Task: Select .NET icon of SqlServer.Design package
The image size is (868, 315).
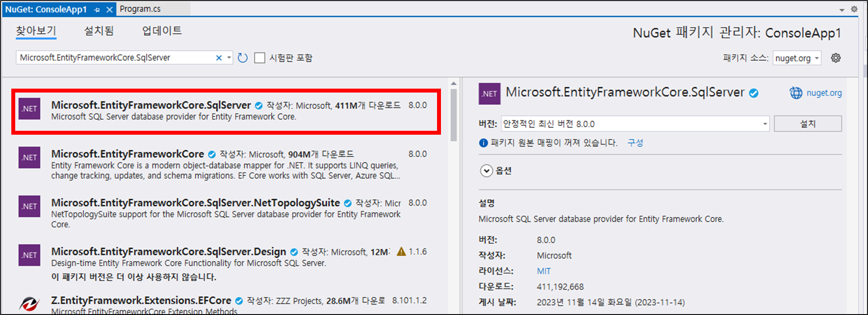Action: [x=29, y=255]
